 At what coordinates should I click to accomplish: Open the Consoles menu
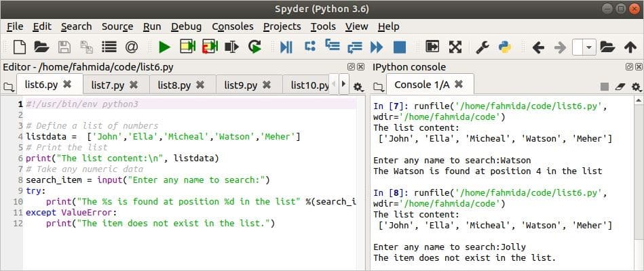[233, 26]
